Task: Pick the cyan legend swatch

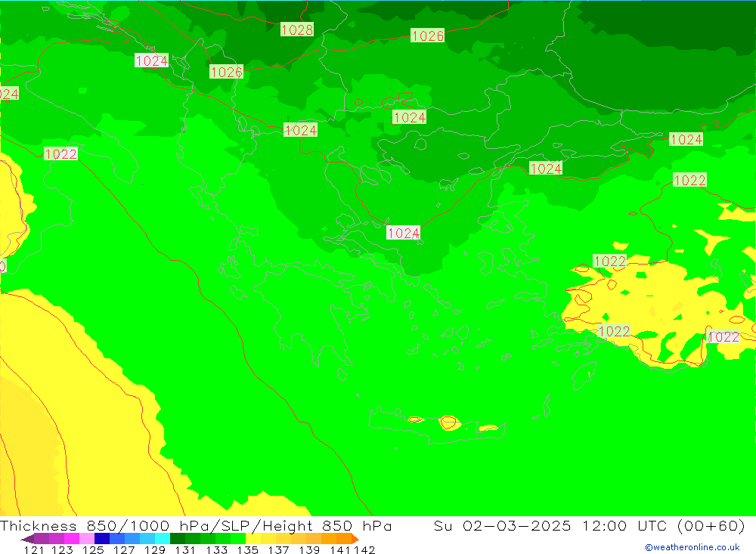Action: 163,539
